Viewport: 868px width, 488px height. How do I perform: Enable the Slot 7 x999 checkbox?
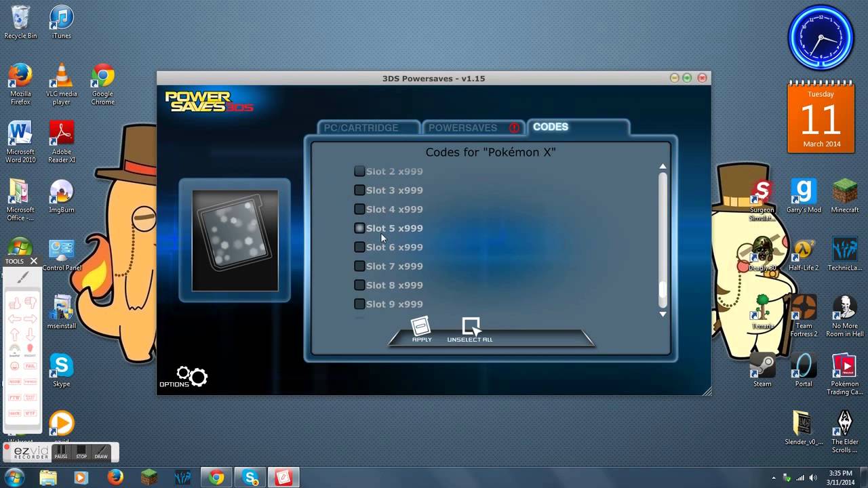coord(359,266)
